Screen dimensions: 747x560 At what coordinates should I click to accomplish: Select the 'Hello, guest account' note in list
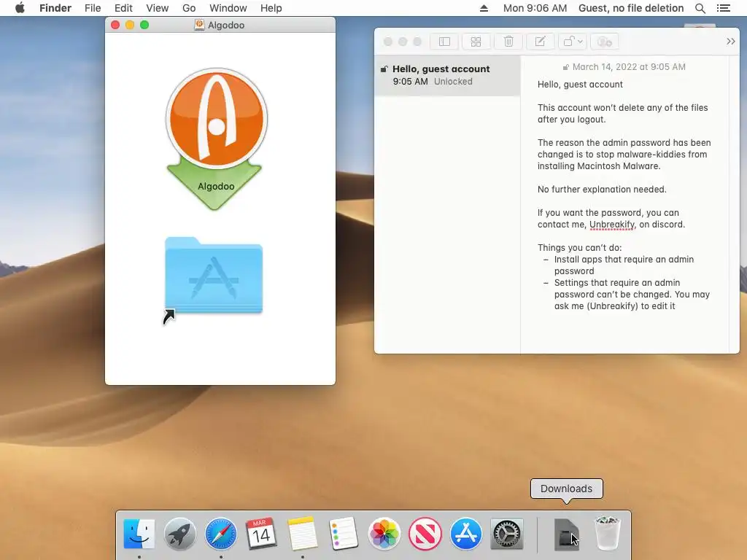447,75
